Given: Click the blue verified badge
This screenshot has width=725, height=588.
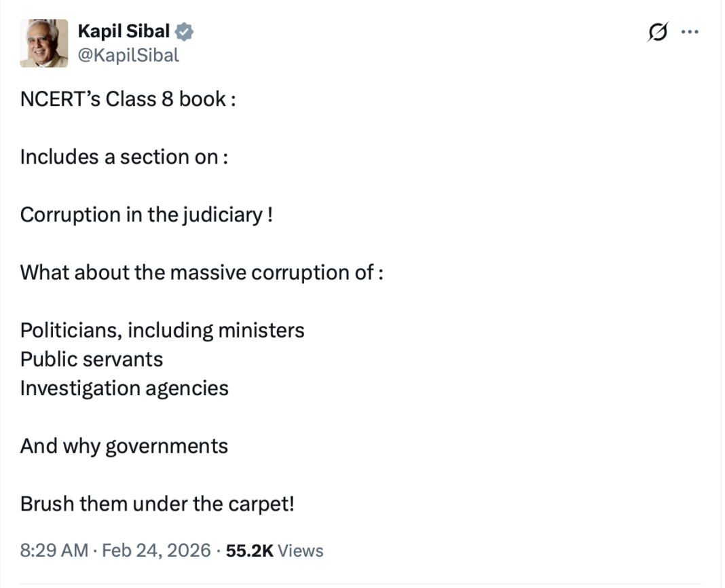Looking at the screenshot, I should [184, 31].
